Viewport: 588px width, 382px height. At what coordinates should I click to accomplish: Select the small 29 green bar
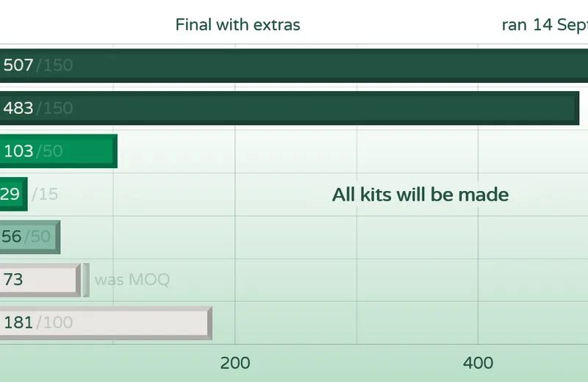point(13,194)
